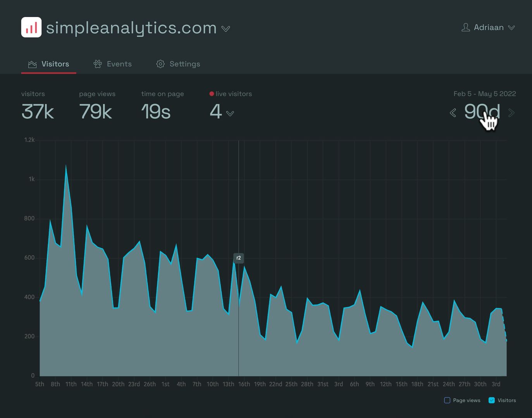The image size is (532, 418).
Task: Enable the Page views checkbox
Action: [x=447, y=400]
